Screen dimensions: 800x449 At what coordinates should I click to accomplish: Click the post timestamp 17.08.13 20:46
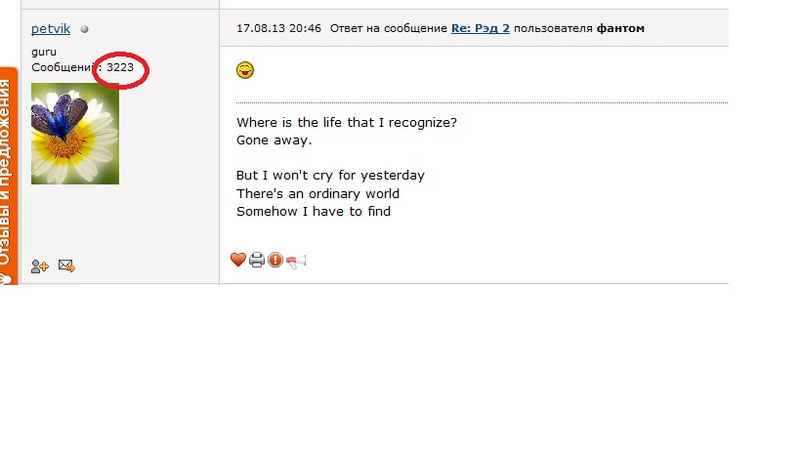point(279,29)
